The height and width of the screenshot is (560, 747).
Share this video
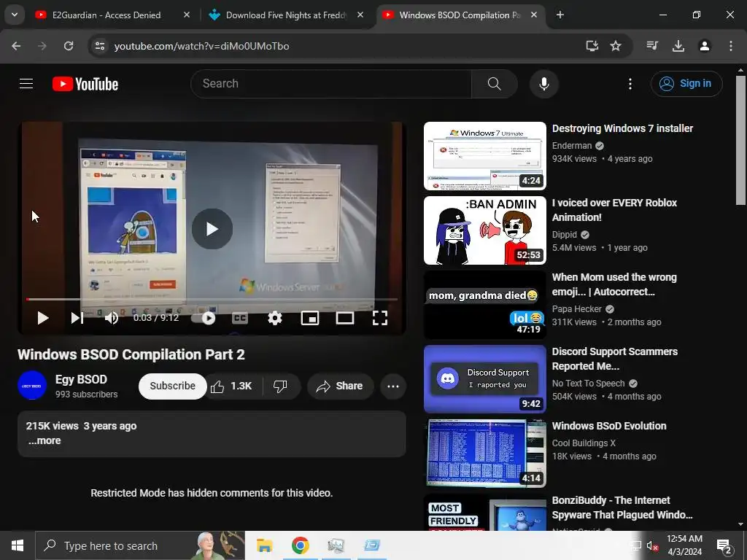point(340,386)
